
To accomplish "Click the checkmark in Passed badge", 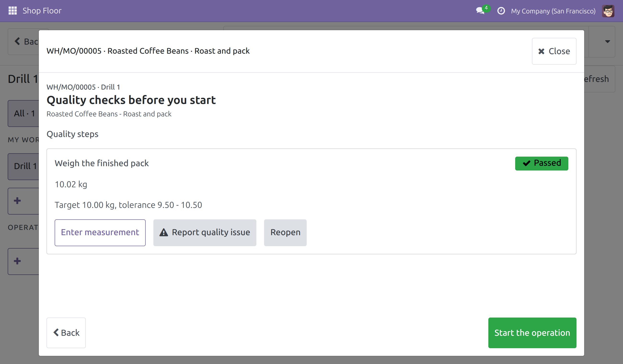I will (527, 163).
